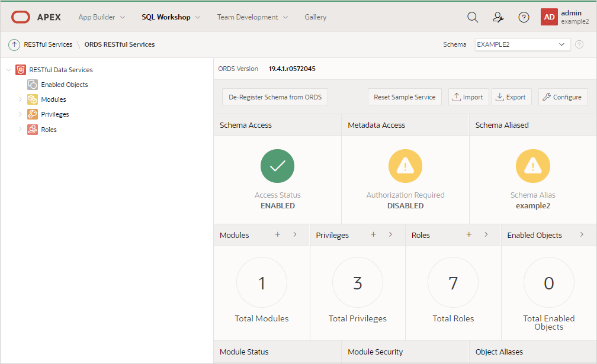Viewport: 597px width, 364px height.
Task: Click the Total Modules count 1
Action: tap(262, 282)
